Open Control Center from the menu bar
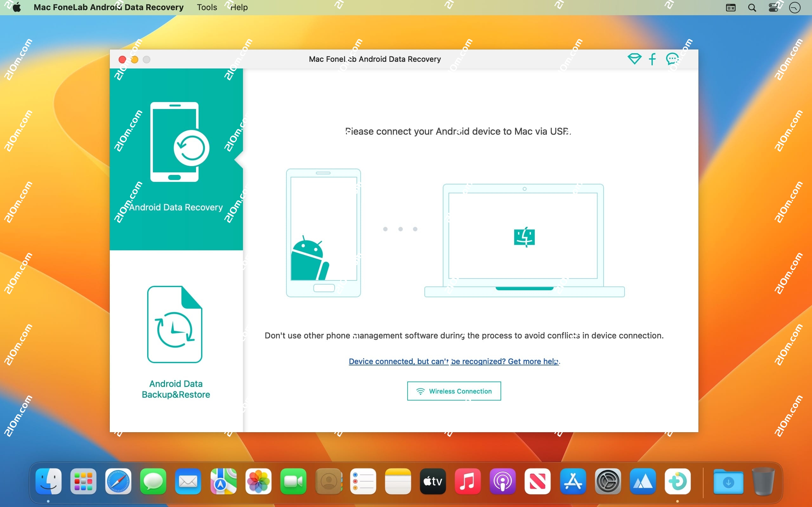The width and height of the screenshot is (812, 507). pyautogui.click(x=773, y=7)
